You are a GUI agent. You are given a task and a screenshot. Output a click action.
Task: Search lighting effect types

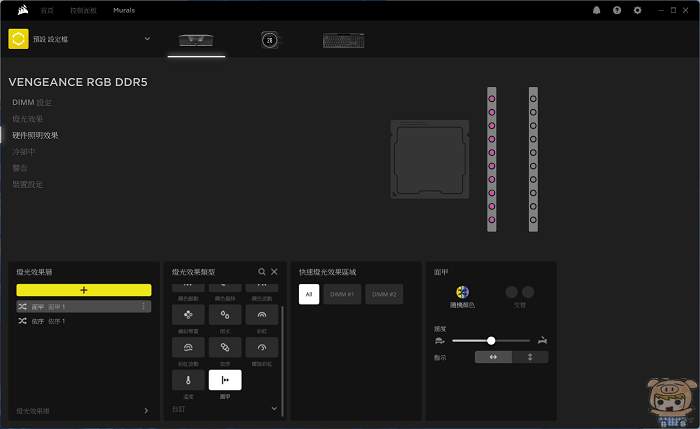click(262, 271)
